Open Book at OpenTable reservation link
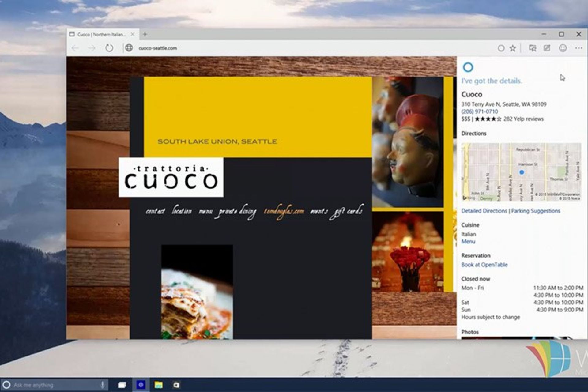 484,265
